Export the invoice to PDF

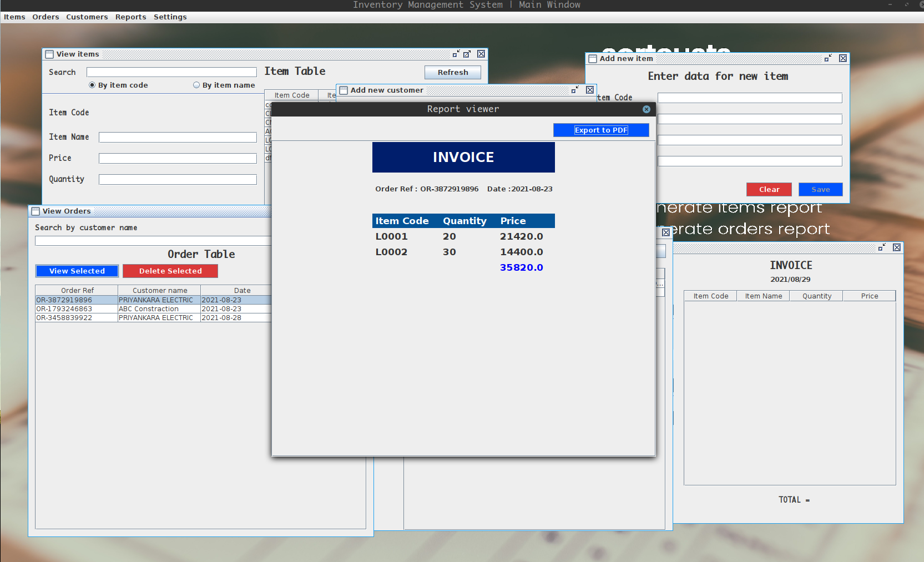point(601,130)
